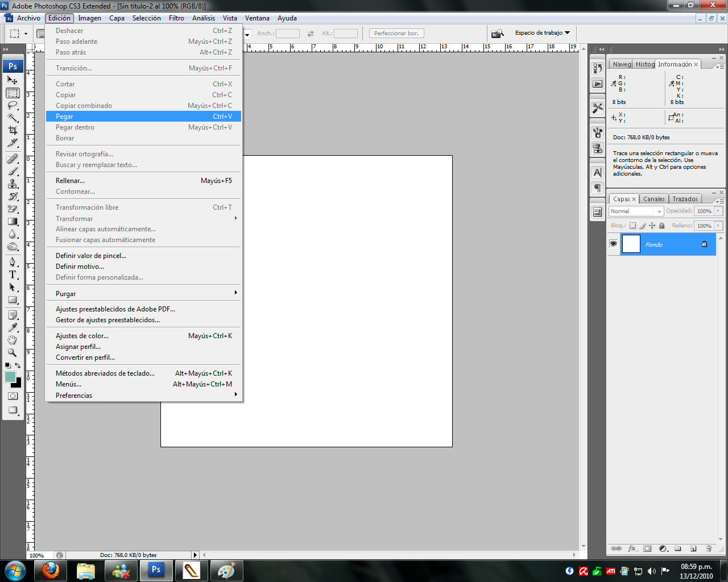The image size is (728, 582).
Task: Toggle Quick Mask mode in toolbox
Action: (13, 396)
